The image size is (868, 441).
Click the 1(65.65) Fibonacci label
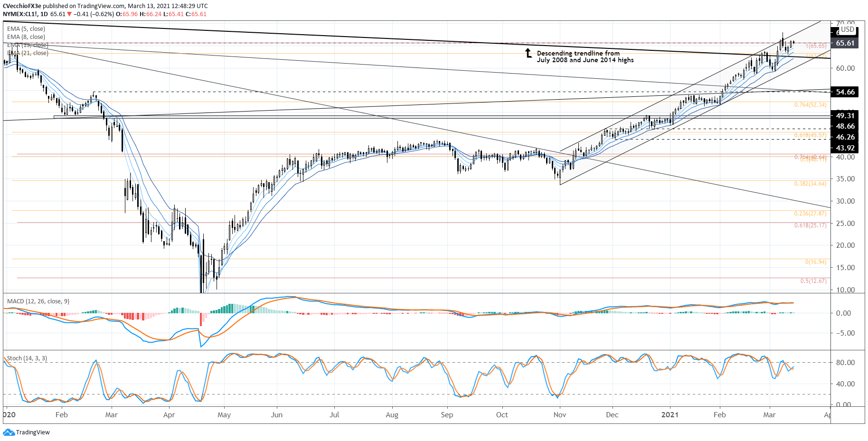(816, 46)
